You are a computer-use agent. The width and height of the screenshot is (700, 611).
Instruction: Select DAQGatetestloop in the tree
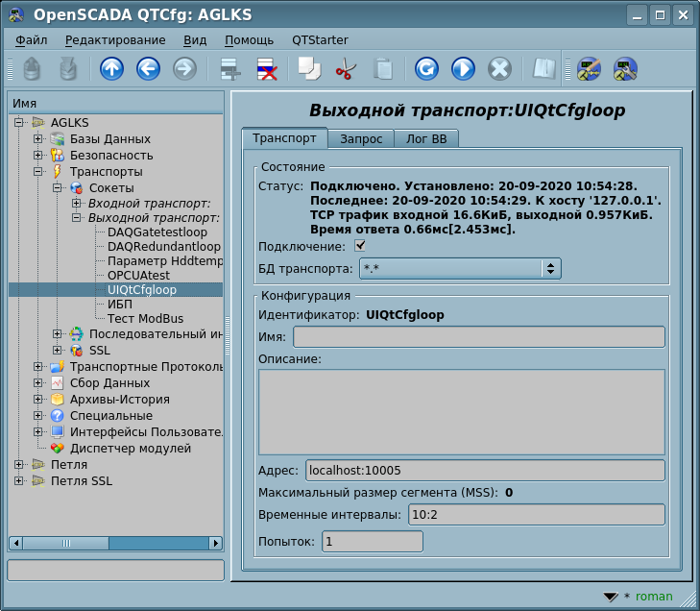(x=157, y=232)
